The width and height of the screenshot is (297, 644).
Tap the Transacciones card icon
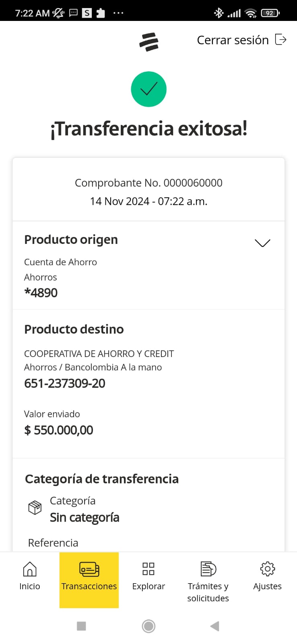click(89, 569)
